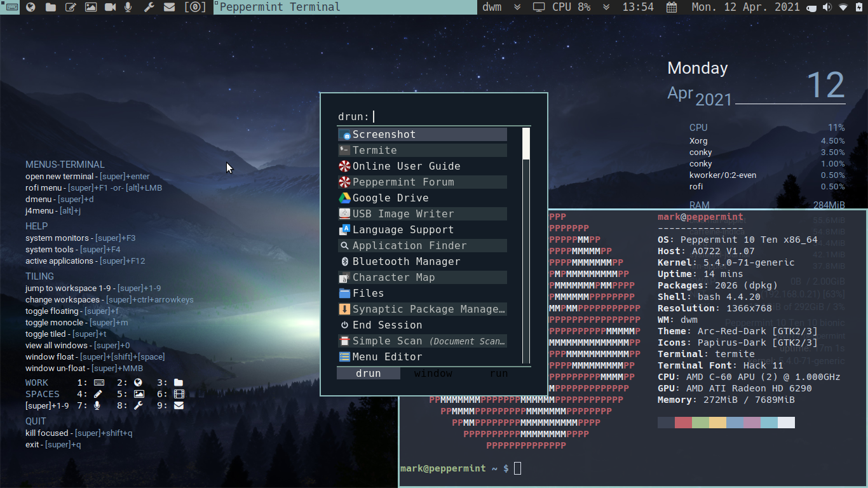Open Bluetooth Manager entry

(x=423, y=262)
